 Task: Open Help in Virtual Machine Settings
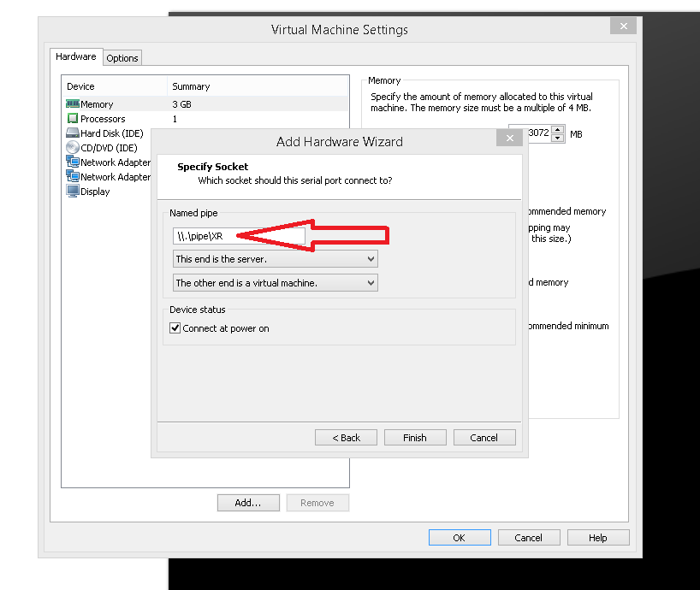coord(598,537)
